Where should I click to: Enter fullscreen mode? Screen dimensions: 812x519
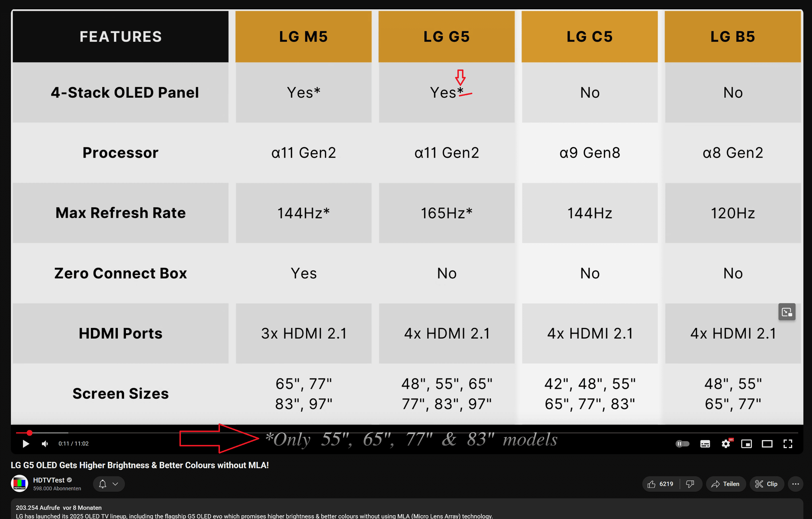point(787,444)
